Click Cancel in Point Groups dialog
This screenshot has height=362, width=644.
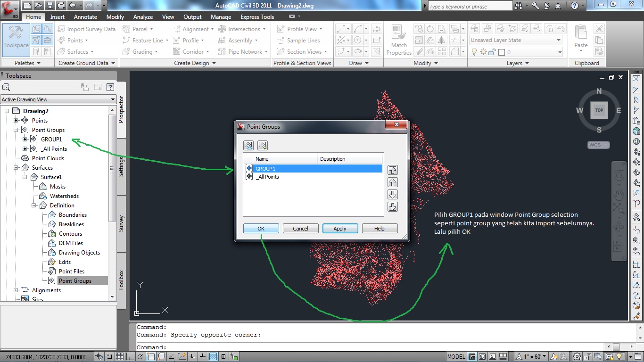pos(300,229)
